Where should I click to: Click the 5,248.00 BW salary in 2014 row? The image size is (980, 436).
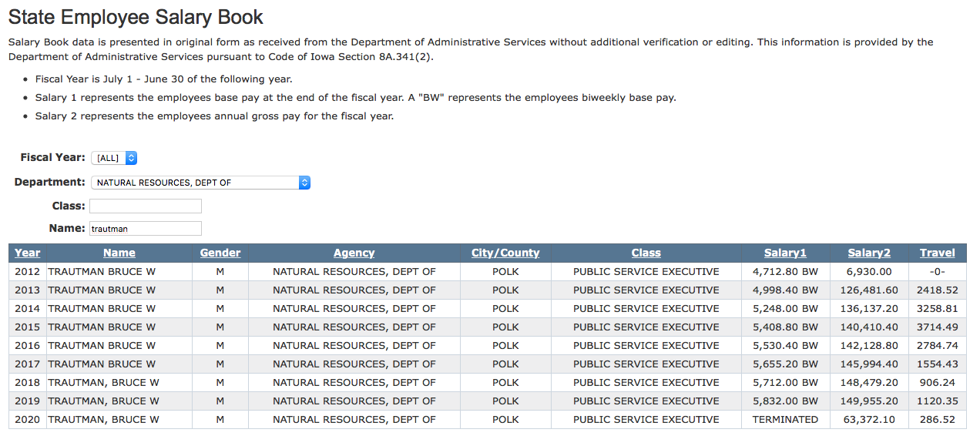785,309
